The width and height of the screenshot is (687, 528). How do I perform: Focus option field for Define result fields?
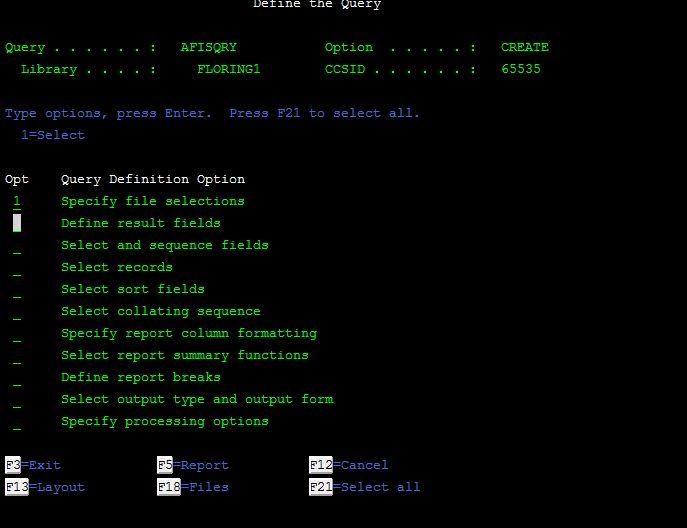click(x=17, y=223)
